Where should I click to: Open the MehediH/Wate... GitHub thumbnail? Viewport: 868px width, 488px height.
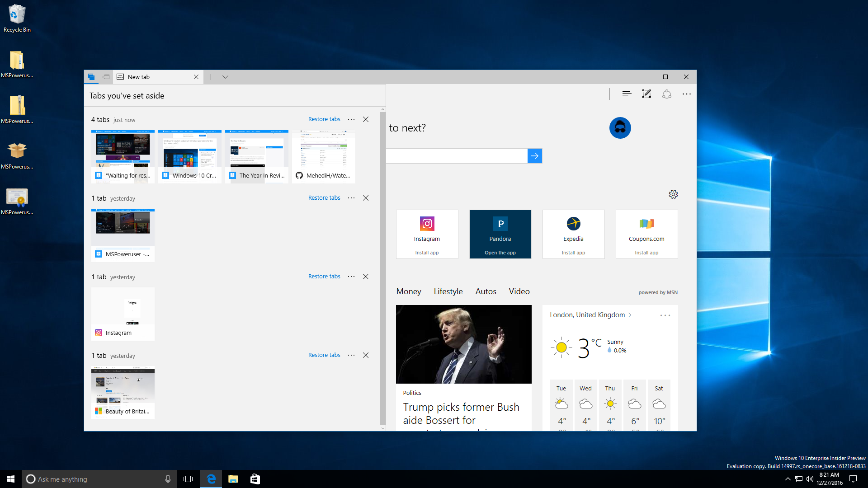[324, 156]
